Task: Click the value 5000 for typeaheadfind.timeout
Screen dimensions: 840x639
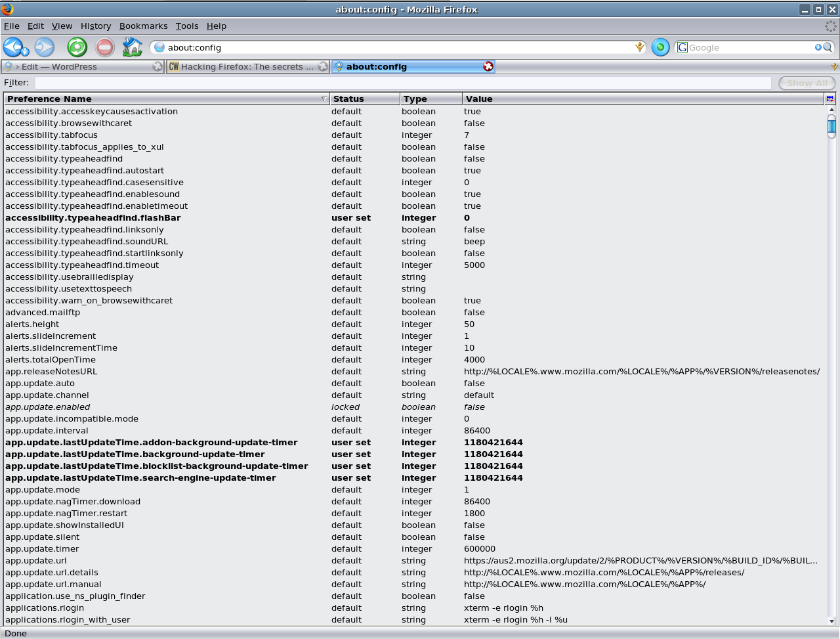Action: coord(474,265)
